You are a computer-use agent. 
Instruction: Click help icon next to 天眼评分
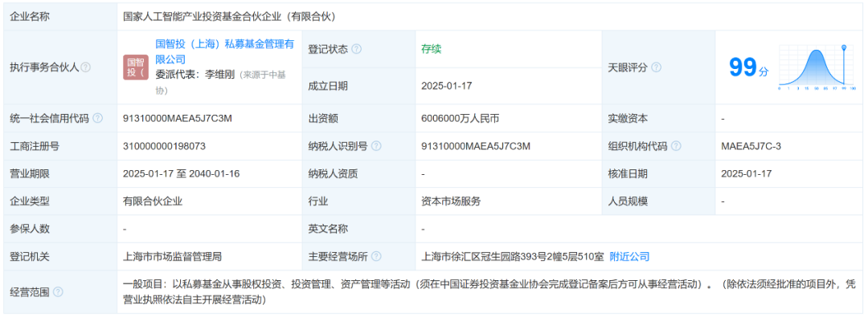(656, 67)
